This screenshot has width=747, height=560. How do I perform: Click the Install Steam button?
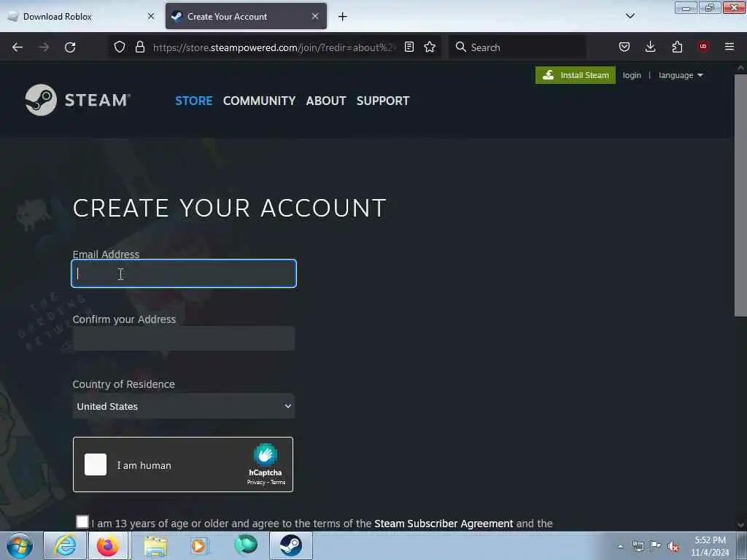point(576,75)
